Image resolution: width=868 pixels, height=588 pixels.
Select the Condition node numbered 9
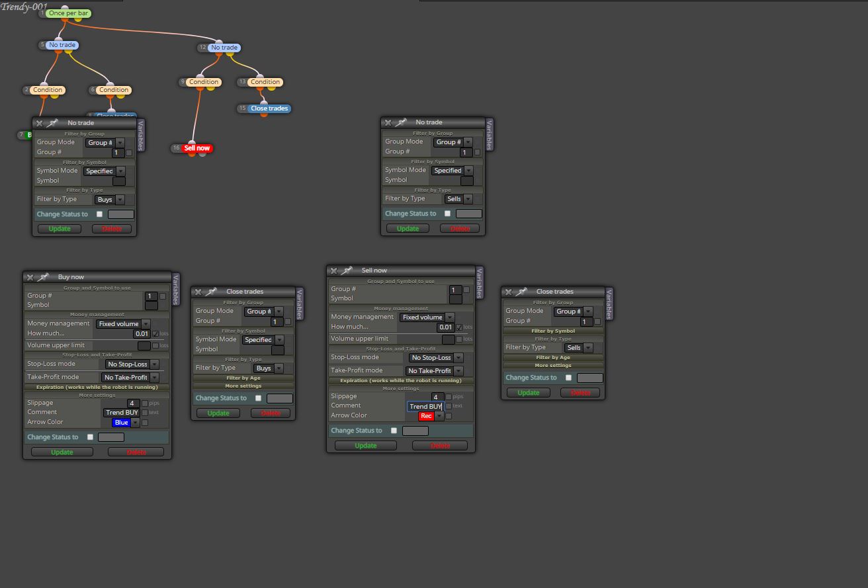click(x=203, y=82)
